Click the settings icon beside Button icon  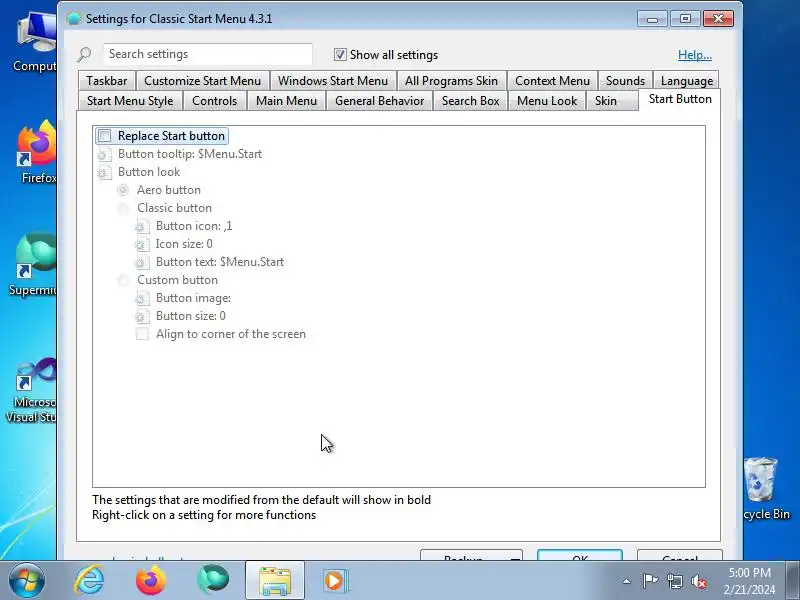[x=142, y=226]
